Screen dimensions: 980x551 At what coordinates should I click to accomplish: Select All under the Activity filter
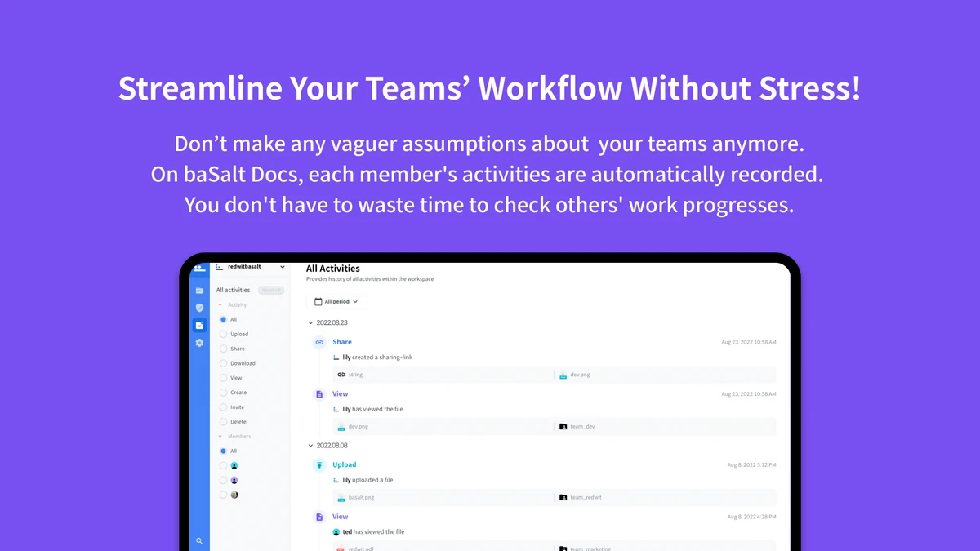point(223,319)
